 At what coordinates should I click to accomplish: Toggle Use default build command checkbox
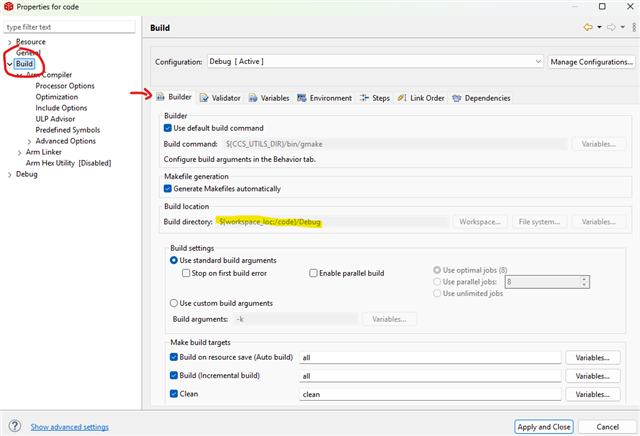click(x=168, y=128)
